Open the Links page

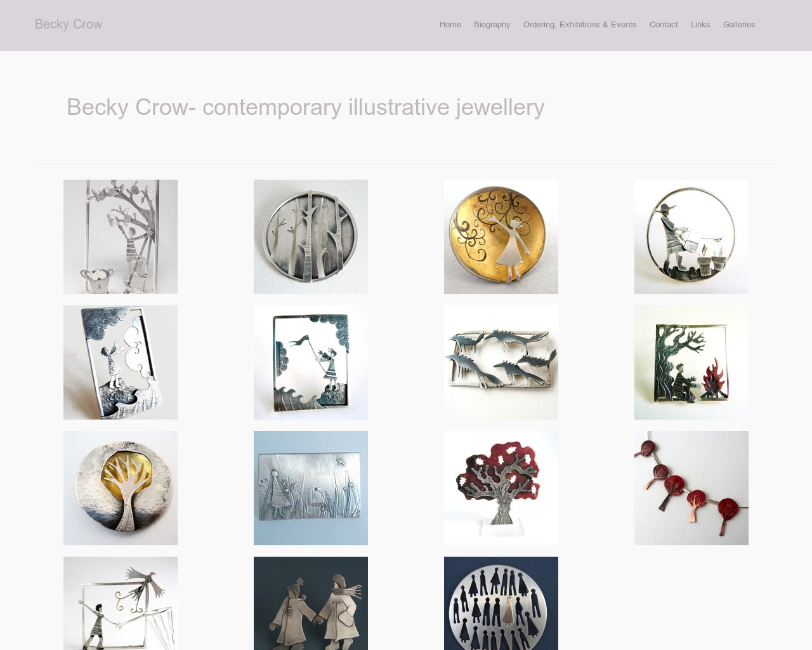tap(700, 25)
